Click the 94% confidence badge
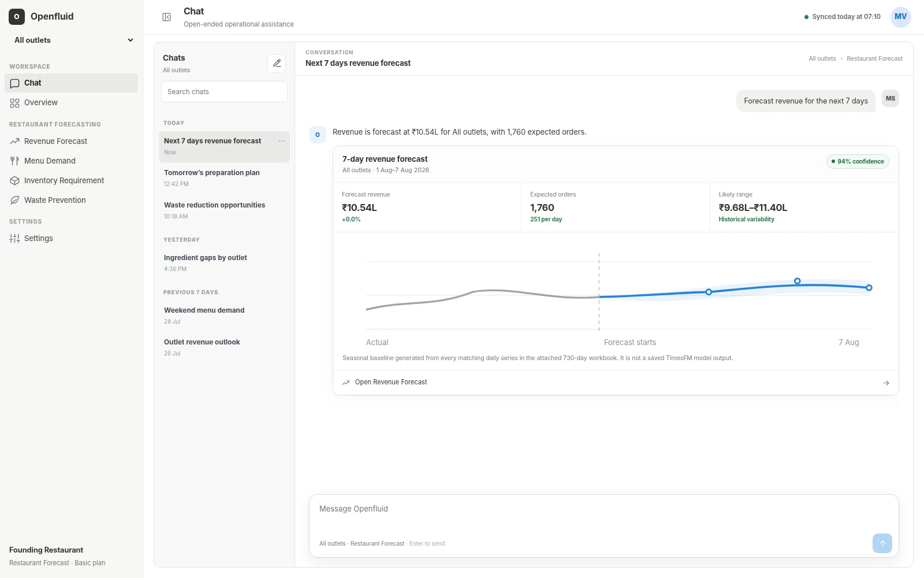 point(858,161)
